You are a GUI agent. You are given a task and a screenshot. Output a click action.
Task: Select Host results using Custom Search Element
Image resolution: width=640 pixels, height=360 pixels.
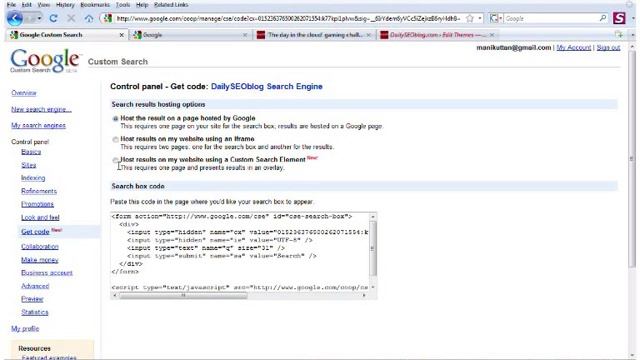pos(116,160)
